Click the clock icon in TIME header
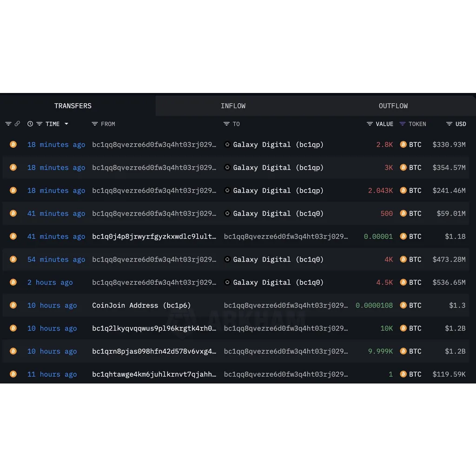The height and width of the screenshot is (476, 476). [x=30, y=124]
